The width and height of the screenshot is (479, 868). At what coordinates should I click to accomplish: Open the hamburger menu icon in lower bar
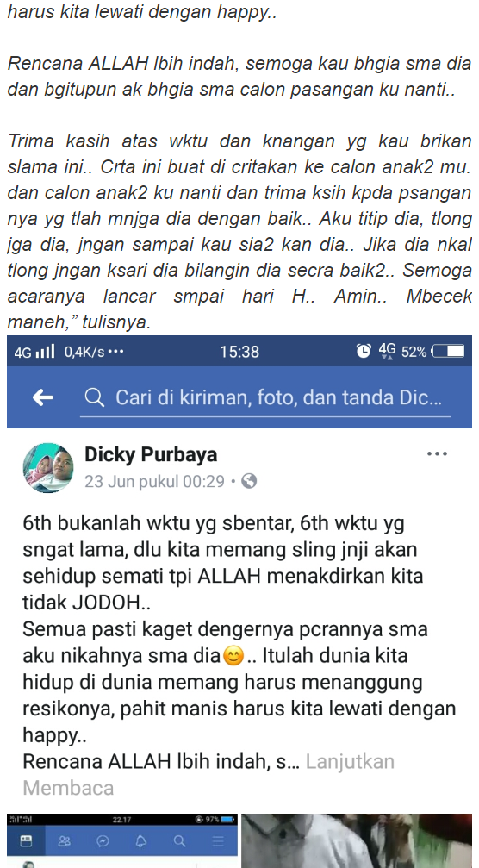tap(218, 841)
